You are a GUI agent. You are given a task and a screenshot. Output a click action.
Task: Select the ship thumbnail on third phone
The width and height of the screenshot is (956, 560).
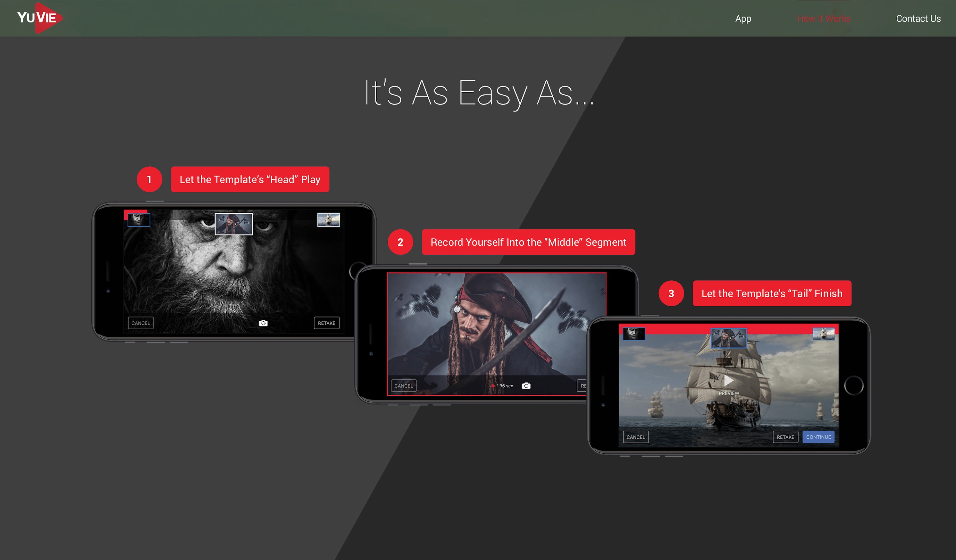pos(824,334)
